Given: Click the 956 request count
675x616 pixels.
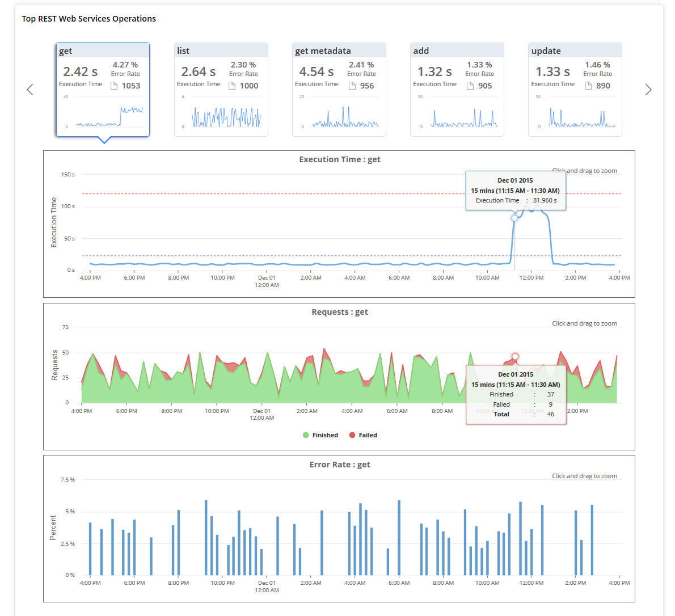Looking at the screenshot, I should 367,86.
